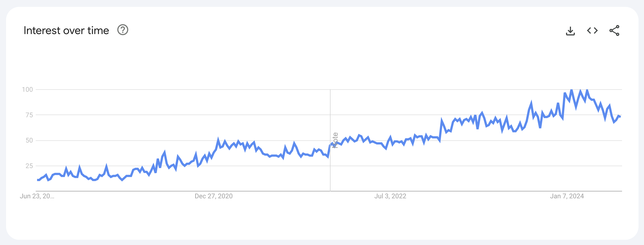Viewport: 644px width, 245px height.
Task: Click the trend line directly above Jan 7, 2024
Action: point(567,98)
